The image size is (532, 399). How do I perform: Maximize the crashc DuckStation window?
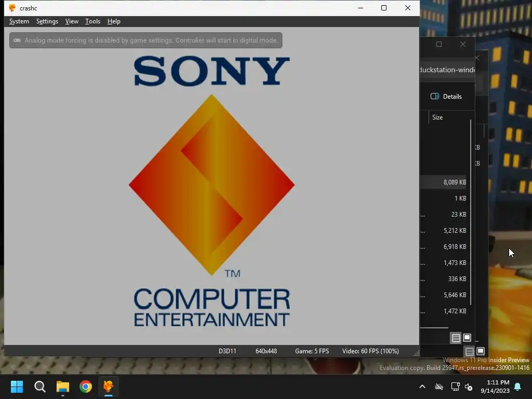[384, 8]
